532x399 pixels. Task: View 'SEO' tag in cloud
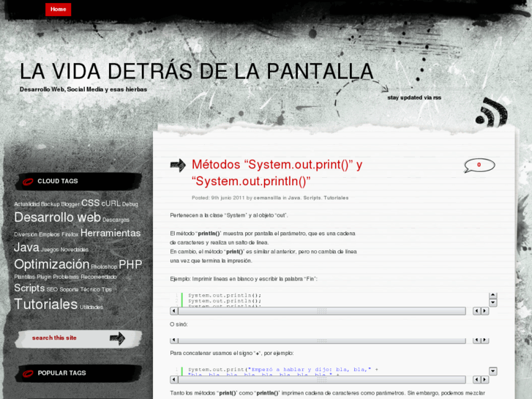(52, 289)
